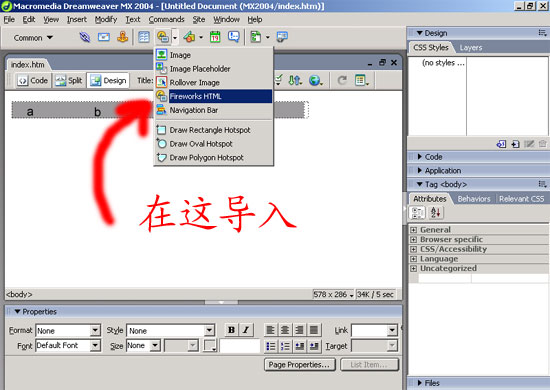Image resolution: width=550 pixels, height=390 pixels.
Task: Click the Page Properties button
Action: (300, 365)
